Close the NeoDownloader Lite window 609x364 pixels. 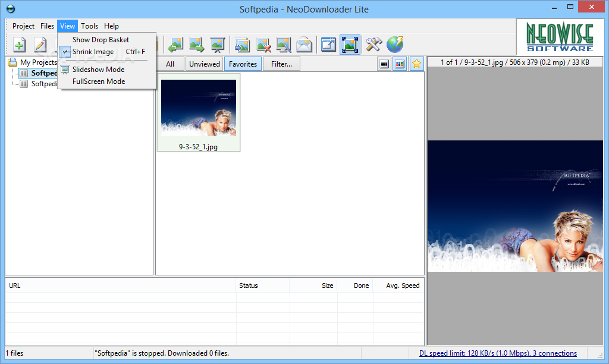pyautogui.click(x=592, y=7)
